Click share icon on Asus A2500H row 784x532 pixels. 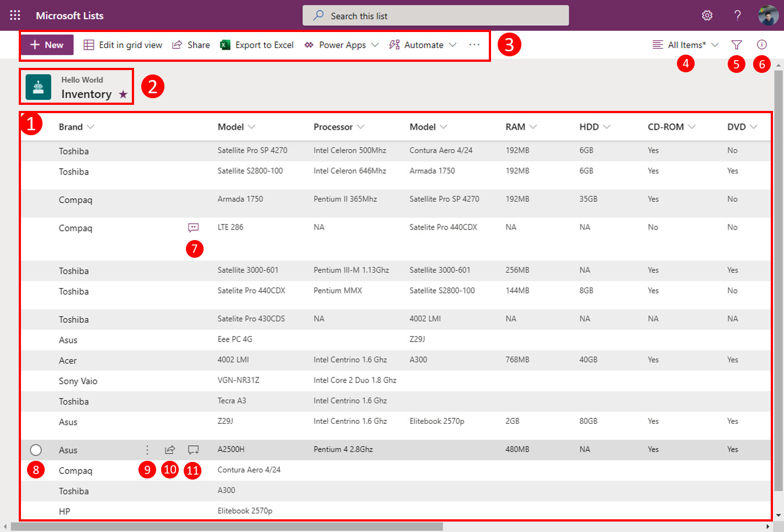tap(170, 450)
